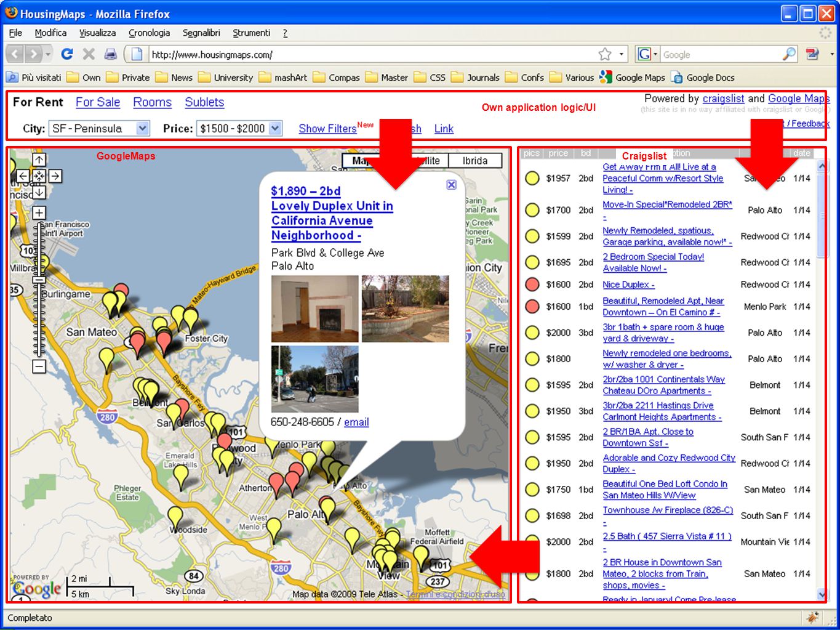Open 2 Bedroom Special Today listing
This screenshot has height=630, width=840.
pyautogui.click(x=653, y=262)
